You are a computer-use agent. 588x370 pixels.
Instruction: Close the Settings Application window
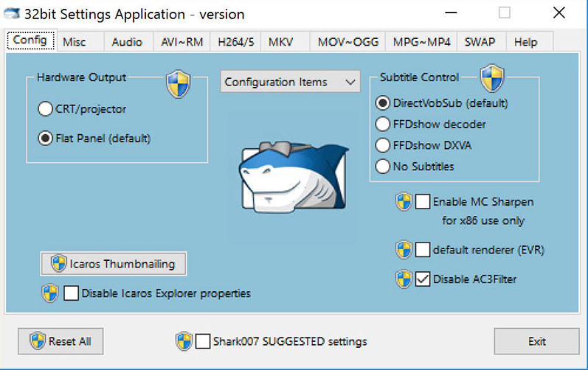[558, 13]
